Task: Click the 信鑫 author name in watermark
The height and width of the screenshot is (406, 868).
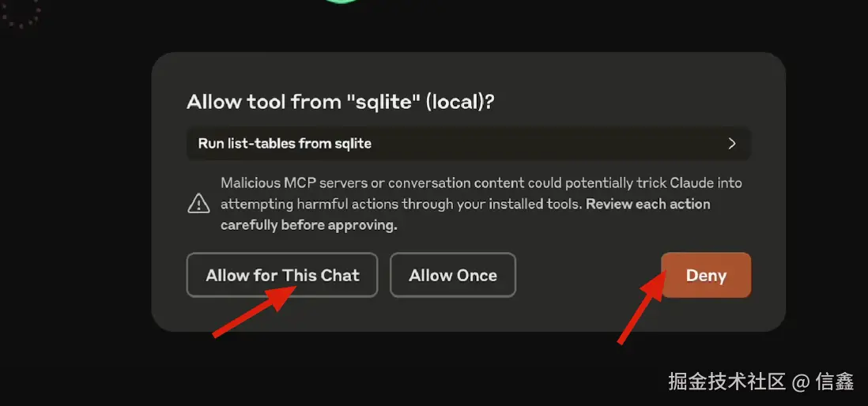Action: (x=834, y=381)
